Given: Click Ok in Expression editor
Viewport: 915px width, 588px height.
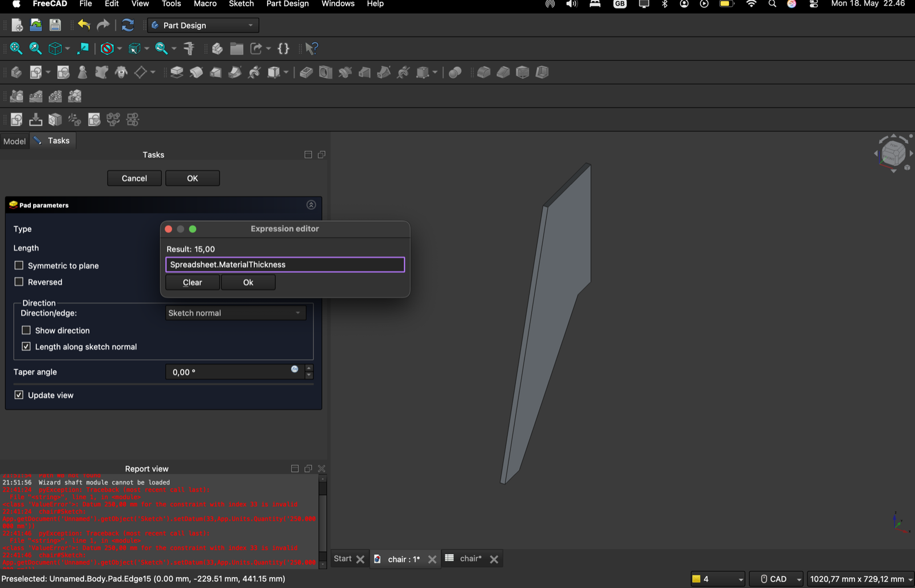Looking at the screenshot, I should pos(248,283).
